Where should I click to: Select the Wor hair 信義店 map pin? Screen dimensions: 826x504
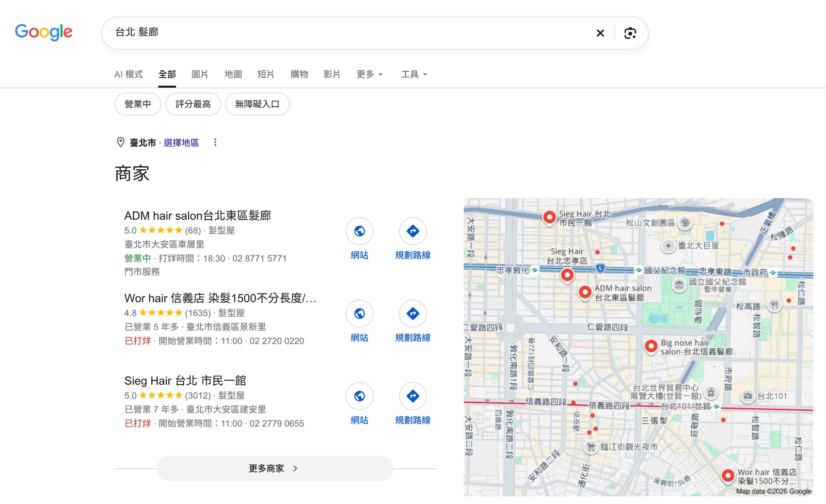click(728, 476)
